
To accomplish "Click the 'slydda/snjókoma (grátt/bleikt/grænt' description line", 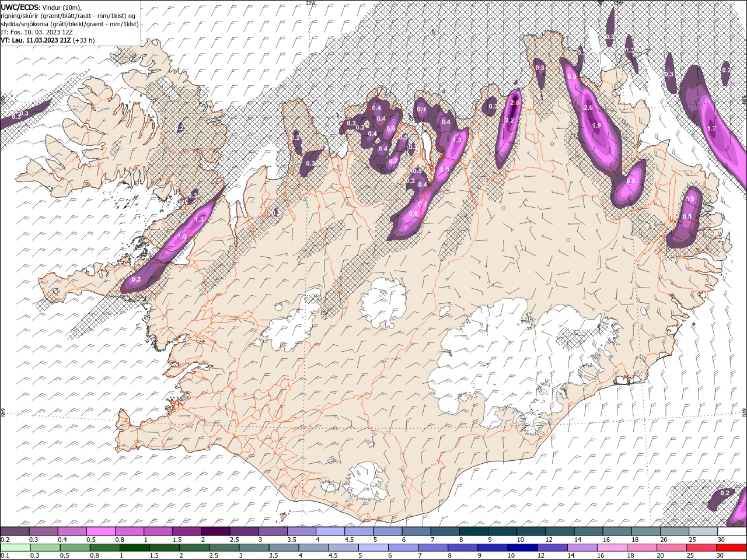I will coord(69,24).
